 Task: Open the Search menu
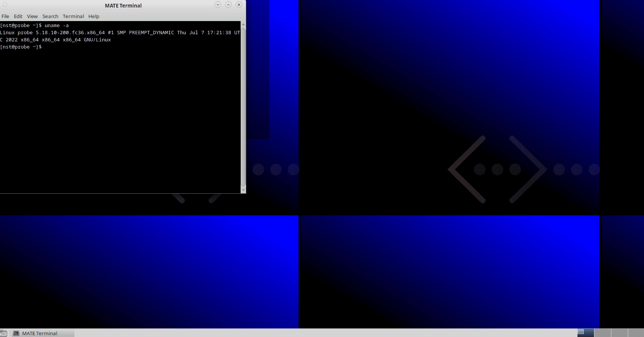click(x=50, y=16)
